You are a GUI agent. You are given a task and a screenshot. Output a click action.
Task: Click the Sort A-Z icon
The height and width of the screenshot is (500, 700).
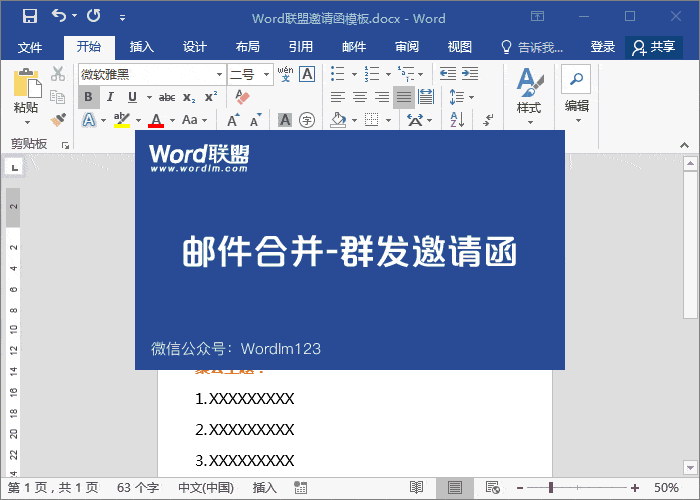457,120
